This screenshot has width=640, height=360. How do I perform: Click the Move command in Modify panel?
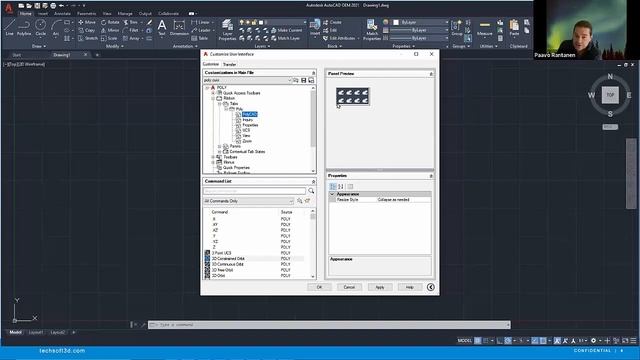pos(87,22)
